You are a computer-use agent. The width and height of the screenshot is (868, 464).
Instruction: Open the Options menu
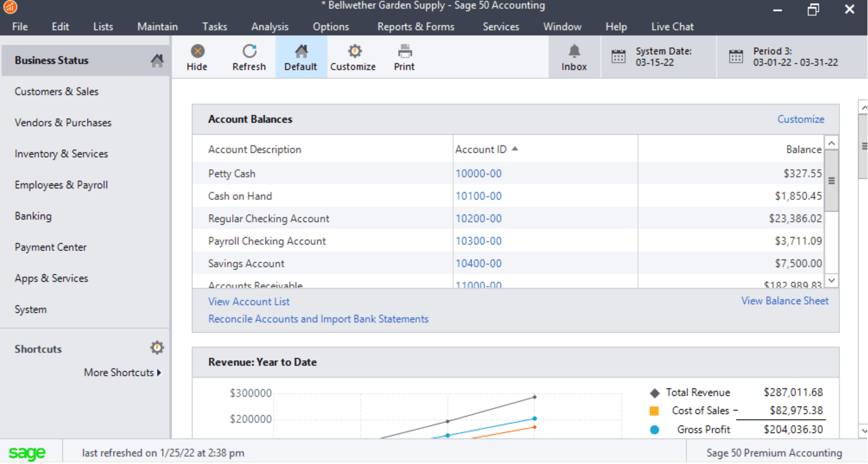[x=331, y=27]
